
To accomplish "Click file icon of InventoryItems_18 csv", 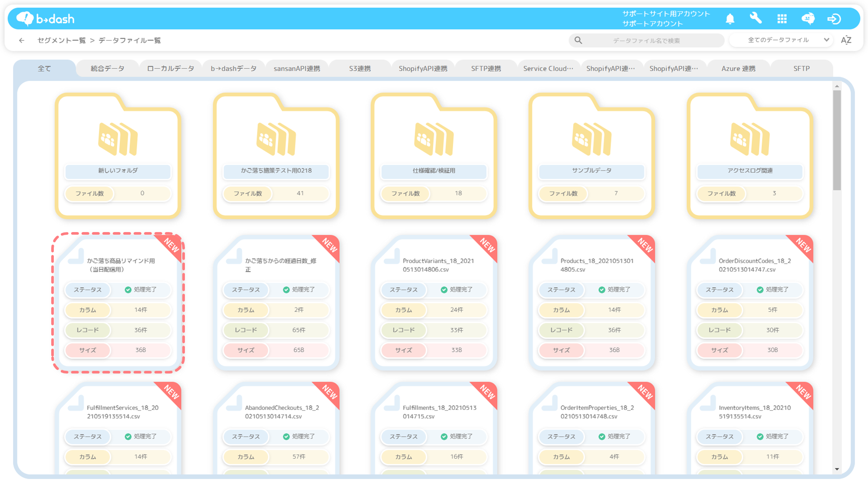I will (708, 403).
